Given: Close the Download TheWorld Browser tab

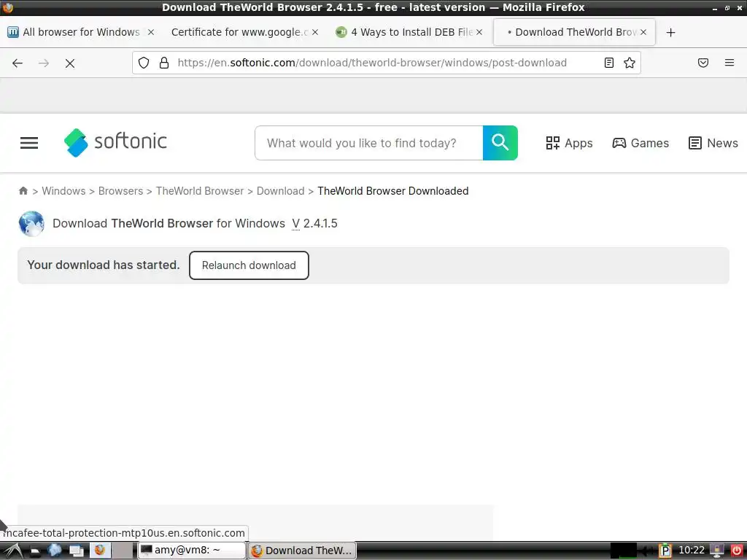Looking at the screenshot, I should 643,32.
